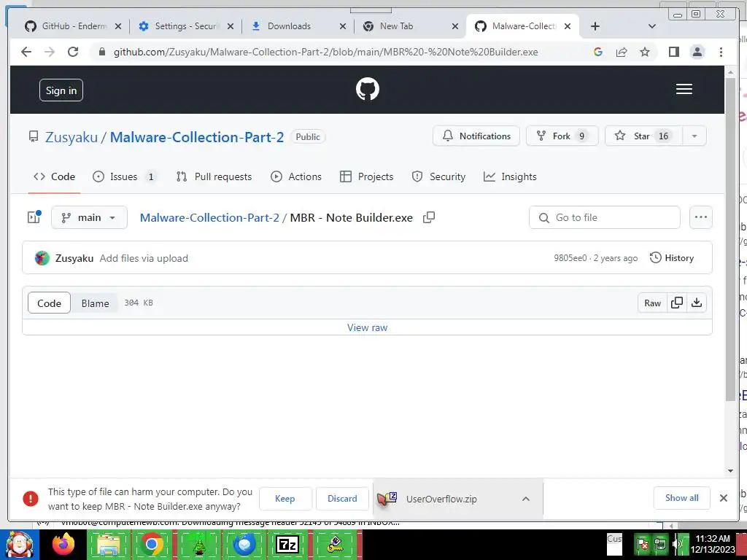Click the View raw link
747x560 pixels.
point(368,327)
